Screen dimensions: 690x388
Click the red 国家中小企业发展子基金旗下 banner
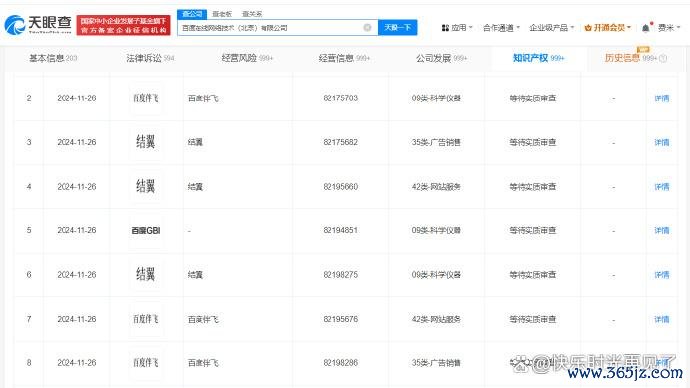pos(123,25)
